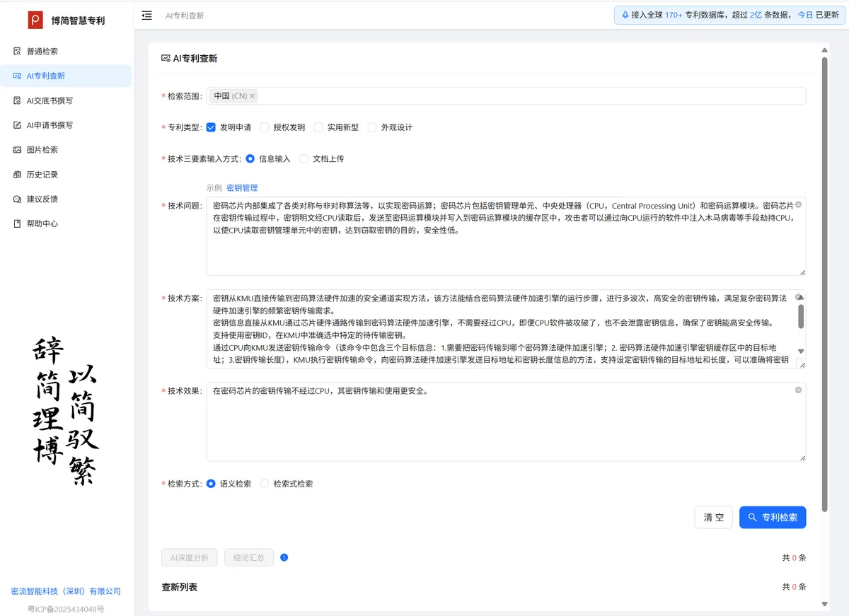This screenshot has width=849, height=616.
Task: Click the 密钥管理 example link
Action: point(242,188)
